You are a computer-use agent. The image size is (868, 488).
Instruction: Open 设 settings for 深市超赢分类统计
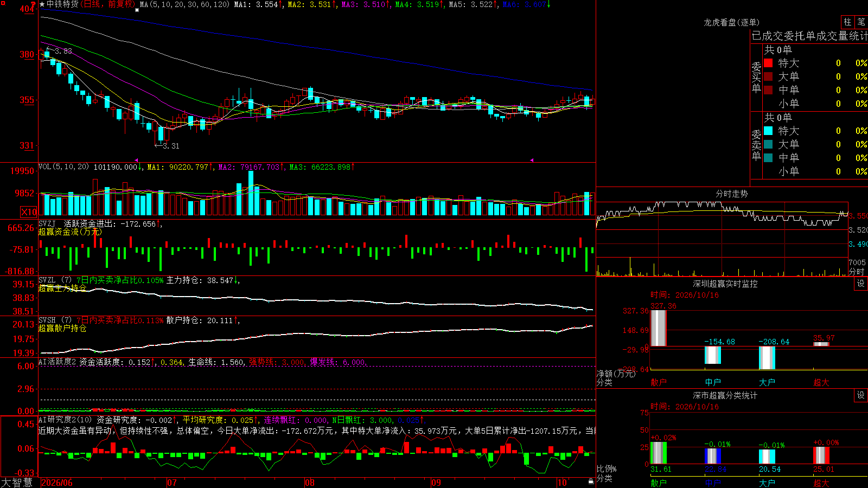click(861, 395)
